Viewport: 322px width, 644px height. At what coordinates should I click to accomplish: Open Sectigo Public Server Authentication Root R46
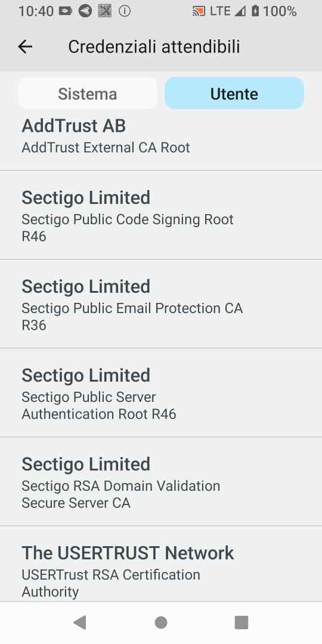click(x=161, y=392)
